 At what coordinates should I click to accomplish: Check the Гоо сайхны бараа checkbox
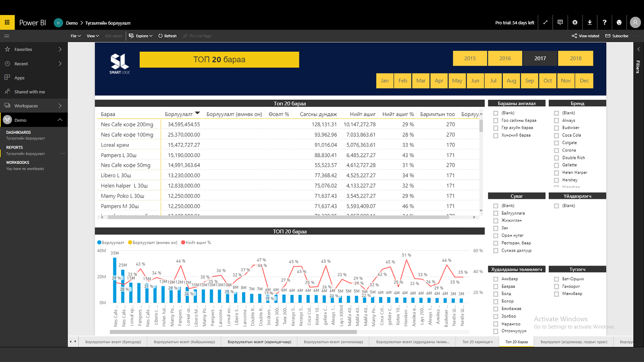tap(496, 120)
